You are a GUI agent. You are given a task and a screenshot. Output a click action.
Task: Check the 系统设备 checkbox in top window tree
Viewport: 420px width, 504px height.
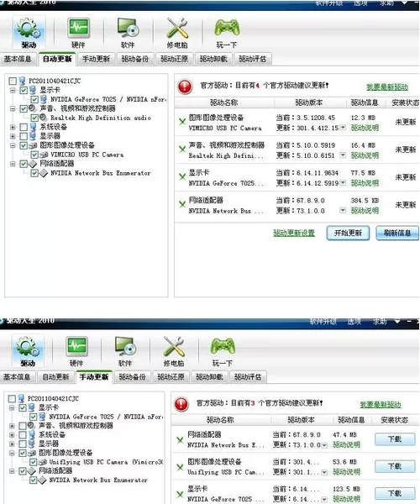coord(24,127)
